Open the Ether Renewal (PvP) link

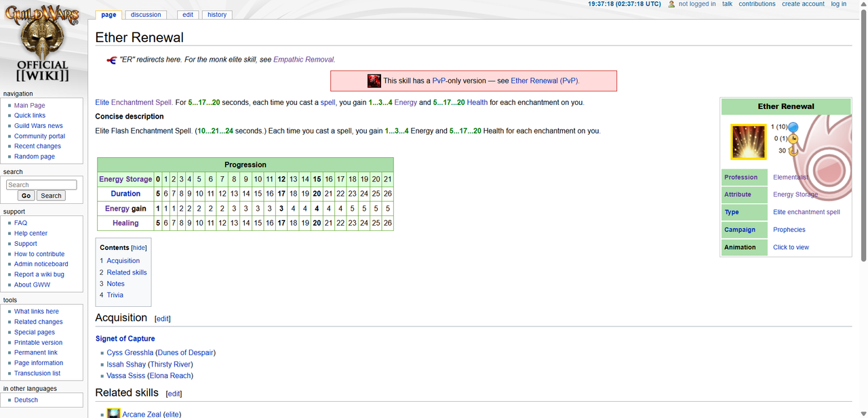(x=545, y=81)
